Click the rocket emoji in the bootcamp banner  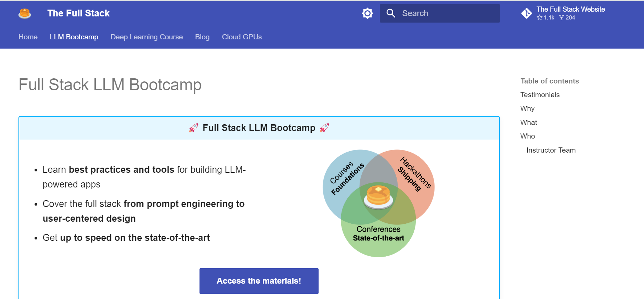click(194, 127)
